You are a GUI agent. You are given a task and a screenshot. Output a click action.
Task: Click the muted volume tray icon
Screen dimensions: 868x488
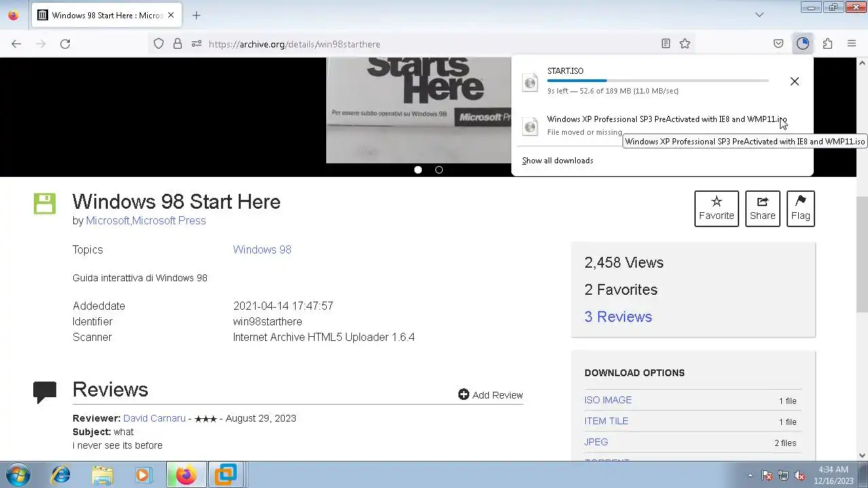[x=800, y=475]
